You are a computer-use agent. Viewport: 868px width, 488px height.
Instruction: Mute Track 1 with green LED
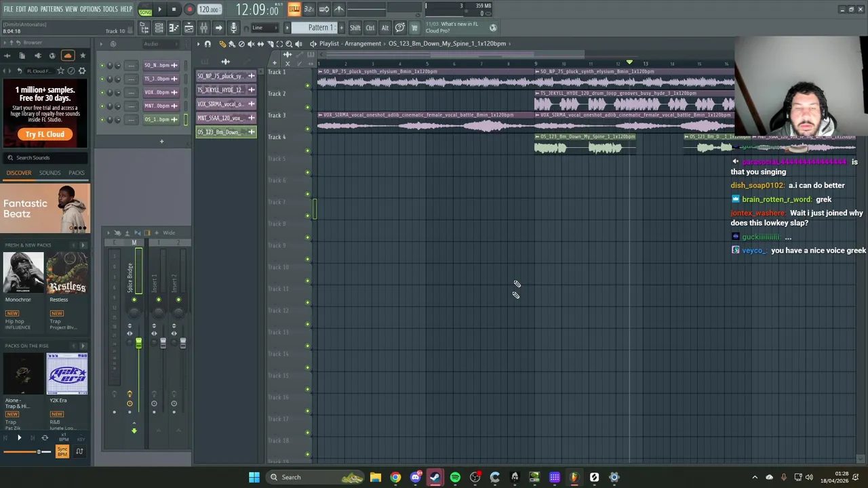(x=307, y=85)
